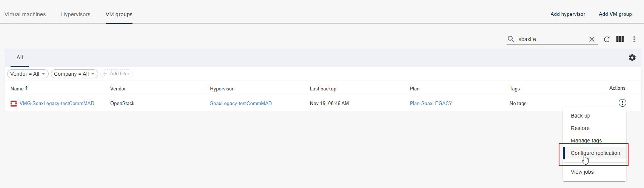Click the row actions three-dot button

[622, 103]
